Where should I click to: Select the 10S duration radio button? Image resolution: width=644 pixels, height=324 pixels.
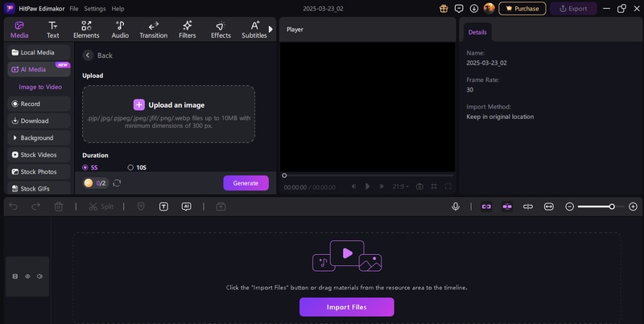pos(130,167)
